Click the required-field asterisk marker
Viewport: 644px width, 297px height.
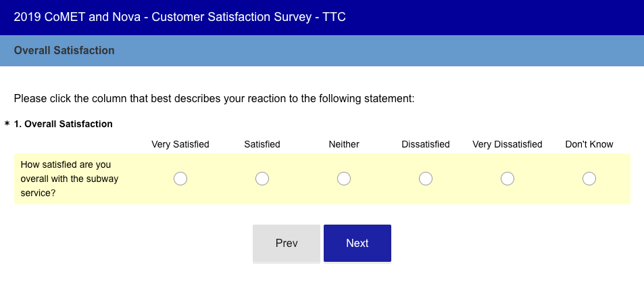(x=7, y=124)
